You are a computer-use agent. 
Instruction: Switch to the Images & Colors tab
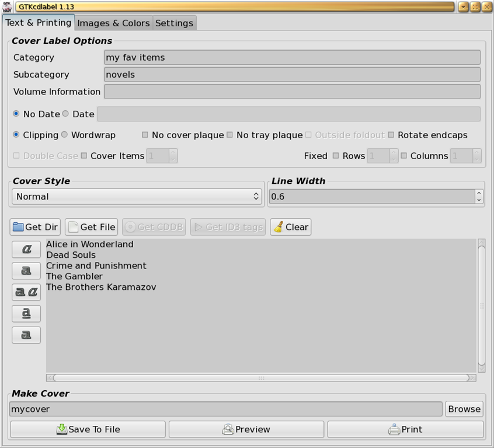pyautogui.click(x=113, y=23)
